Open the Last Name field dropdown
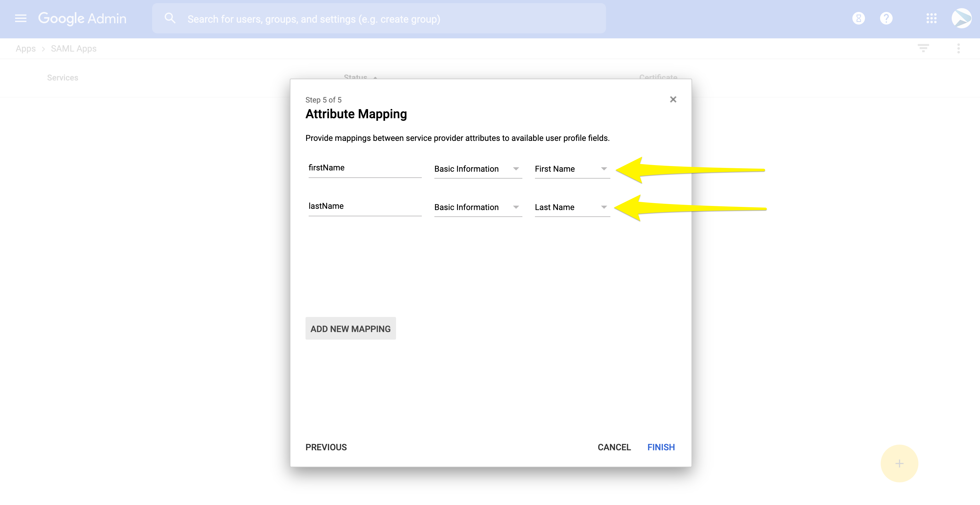The width and height of the screenshot is (980, 505). click(572, 208)
